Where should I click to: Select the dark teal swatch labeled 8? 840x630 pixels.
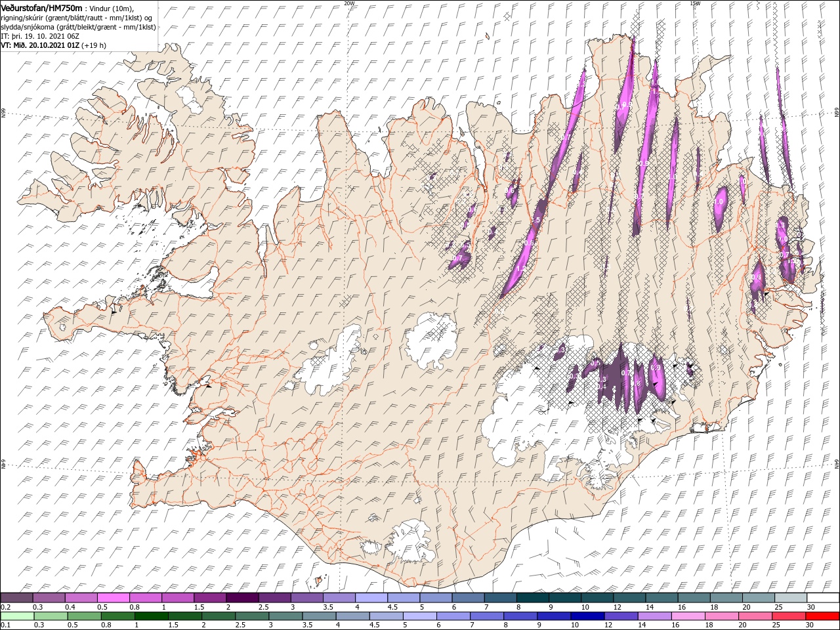pyautogui.click(x=533, y=598)
